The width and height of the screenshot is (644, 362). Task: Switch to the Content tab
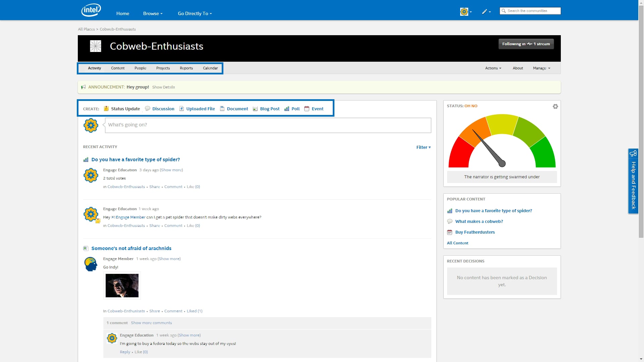click(118, 68)
